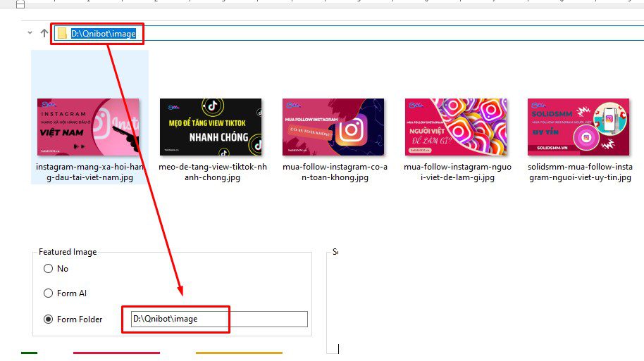Screen dimensions: 644x361
Task: Click the Form Folder path input field
Action: coord(219,319)
